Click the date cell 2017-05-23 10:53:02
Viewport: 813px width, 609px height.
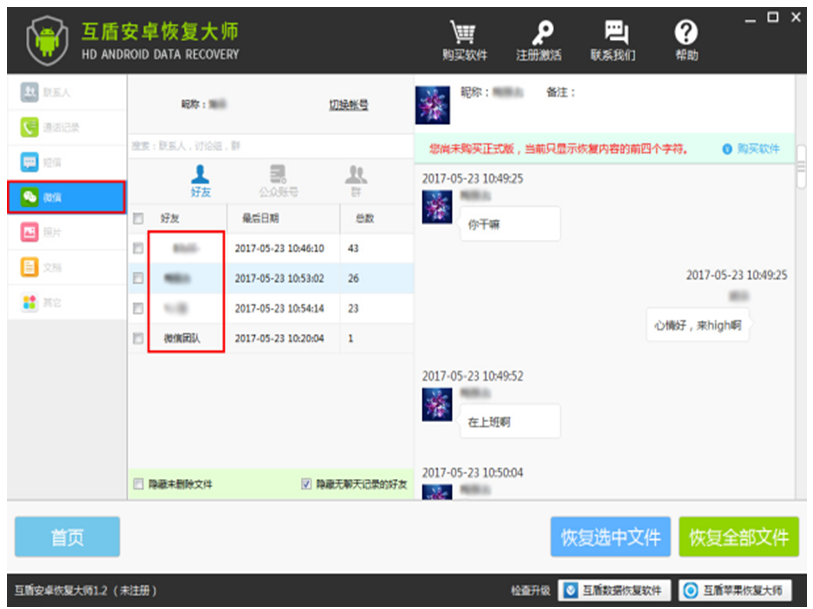pos(279,278)
